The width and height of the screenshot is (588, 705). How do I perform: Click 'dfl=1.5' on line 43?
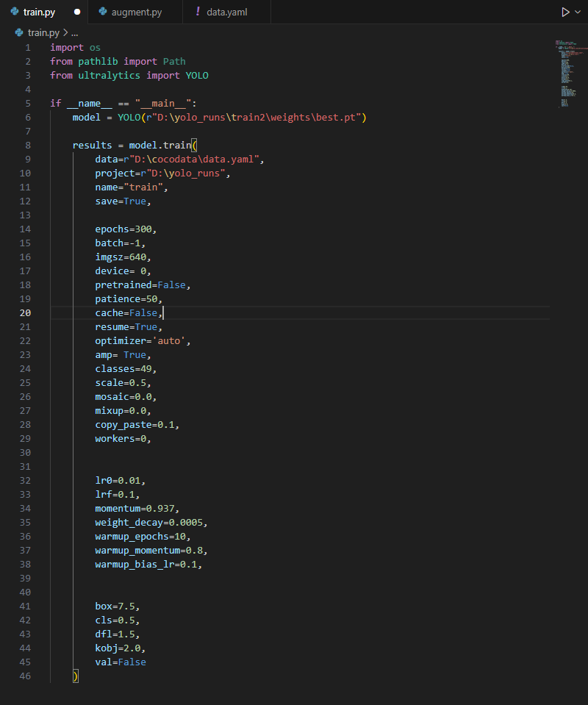[x=115, y=634]
